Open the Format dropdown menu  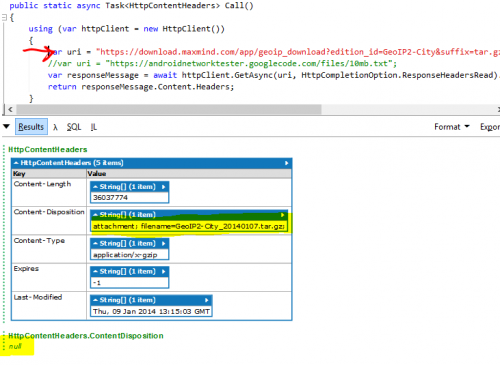click(x=452, y=127)
